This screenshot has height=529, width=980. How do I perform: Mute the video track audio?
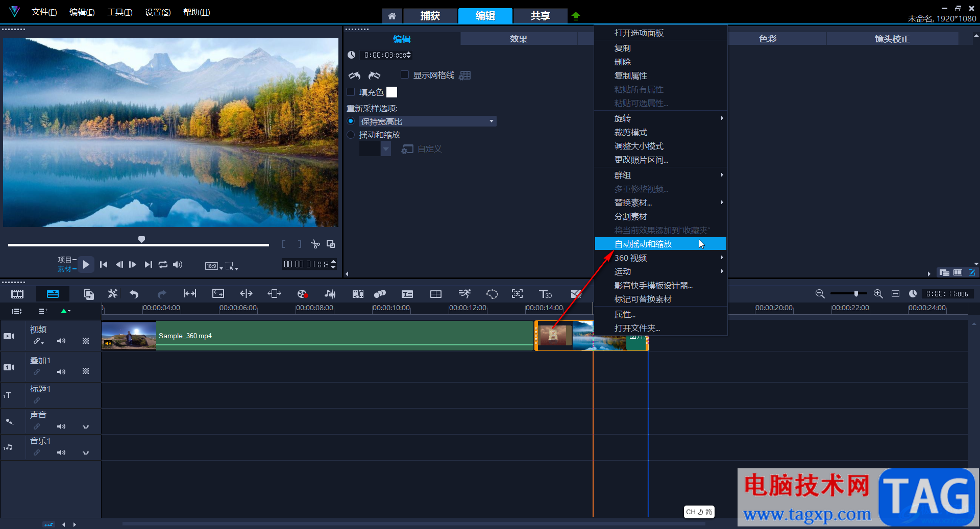coord(61,341)
